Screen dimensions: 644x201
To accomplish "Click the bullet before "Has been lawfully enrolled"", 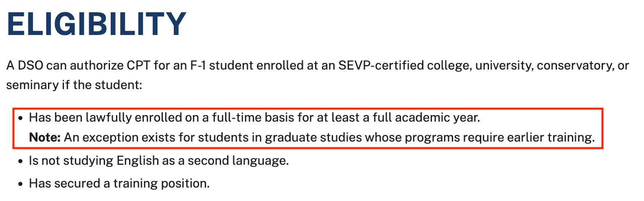I will point(21,118).
